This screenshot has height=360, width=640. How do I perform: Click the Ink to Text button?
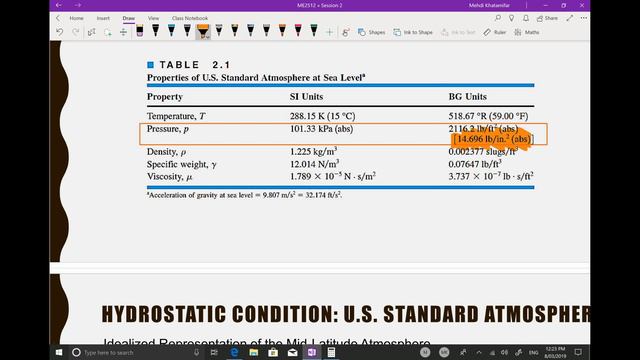pyautogui.click(x=458, y=32)
